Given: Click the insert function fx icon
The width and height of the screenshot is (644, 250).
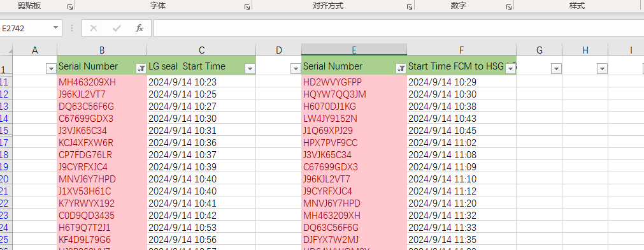Looking at the screenshot, I should pyautogui.click(x=140, y=28).
